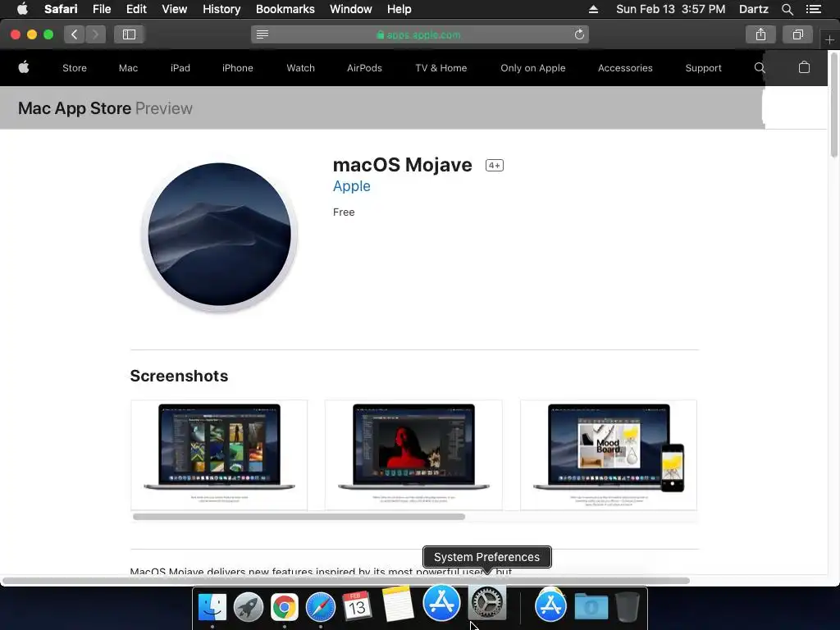Open the Bookmarks menu
The image size is (840, 630).
coord(285,9)
